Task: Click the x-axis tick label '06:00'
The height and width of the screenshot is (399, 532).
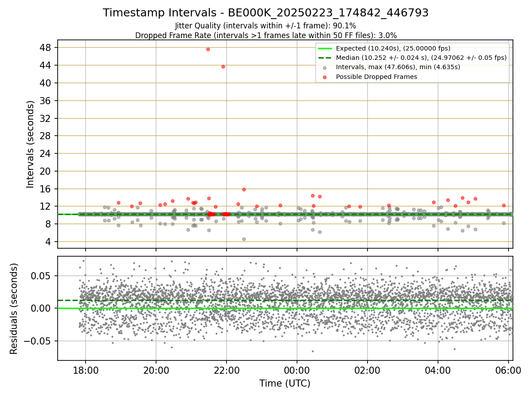Action: pos(509,370)
